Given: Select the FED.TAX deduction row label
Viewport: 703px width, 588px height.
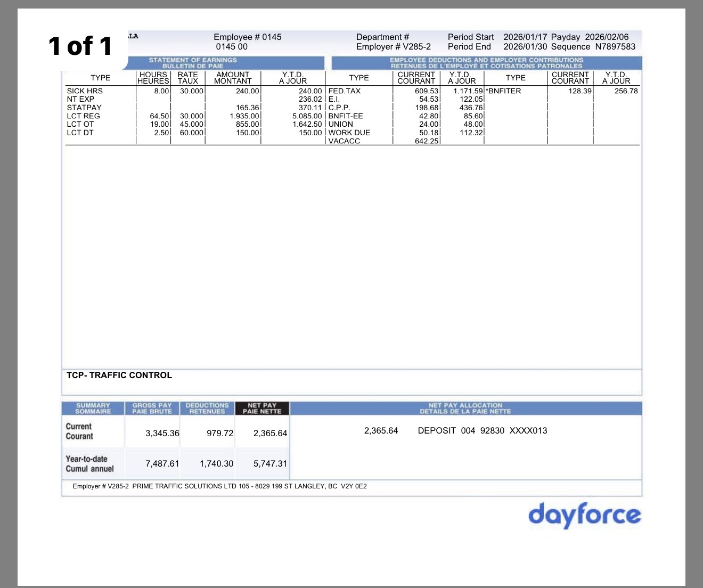Looking at the screenshot, I should pyautogui.click(x=344, y=91).
